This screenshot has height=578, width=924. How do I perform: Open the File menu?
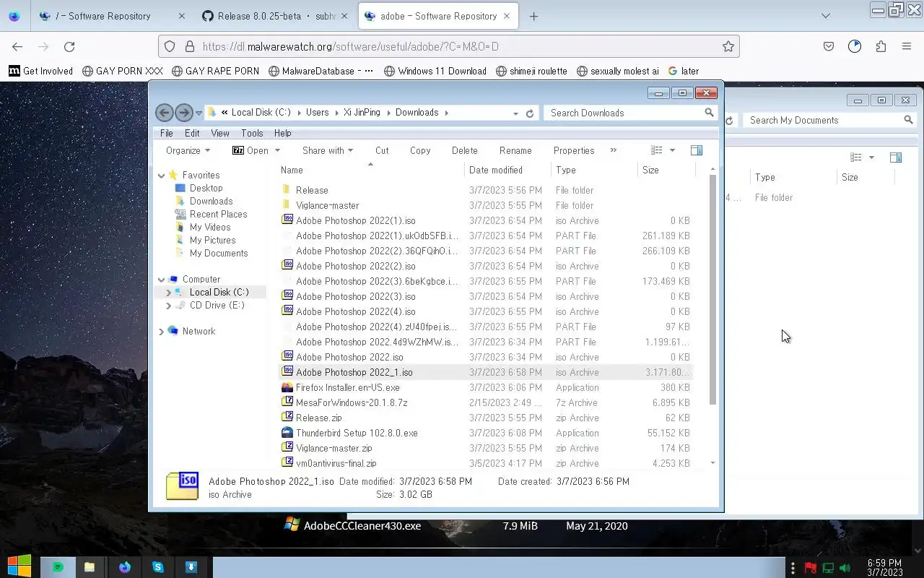point(166,133)
